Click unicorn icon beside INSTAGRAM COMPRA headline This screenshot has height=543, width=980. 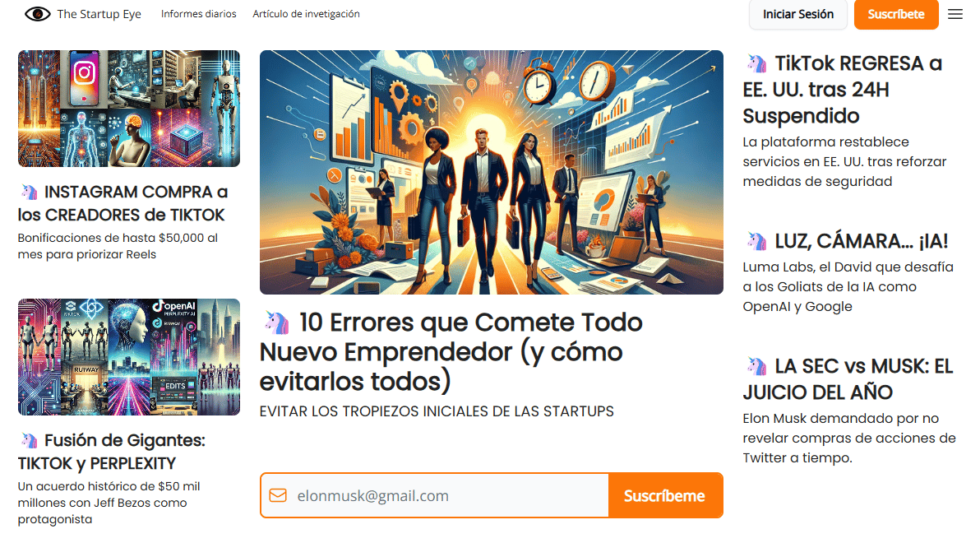29,192
